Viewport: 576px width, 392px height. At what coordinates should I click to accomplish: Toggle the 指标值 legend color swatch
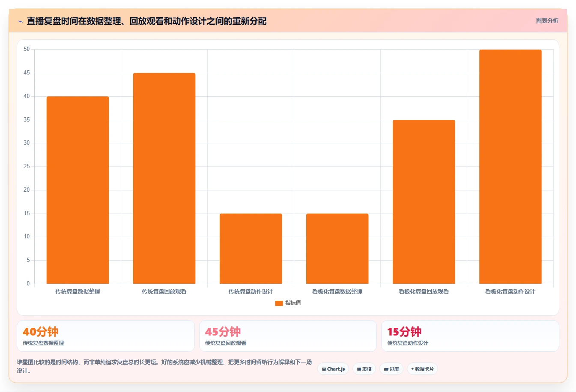[x=279, y=303]
